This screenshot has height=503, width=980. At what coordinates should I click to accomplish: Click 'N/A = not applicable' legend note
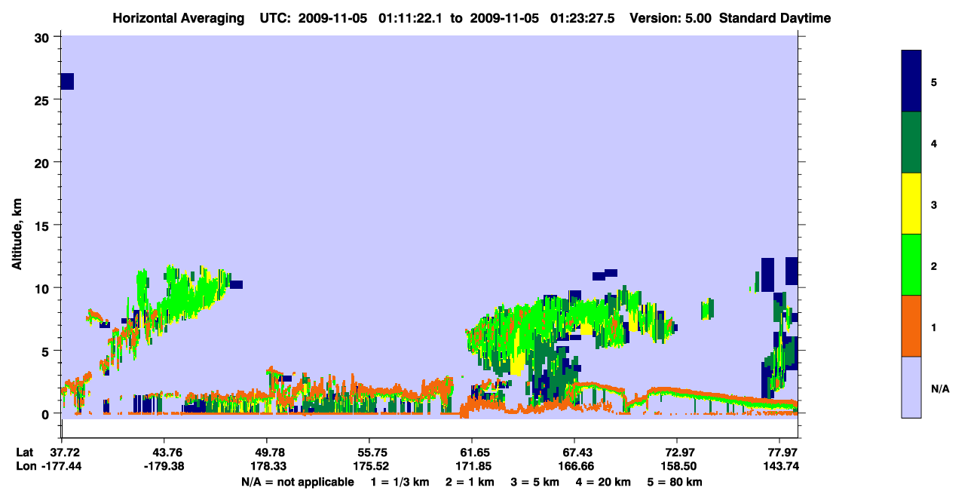pyautogui.click(x=297, y=482)
